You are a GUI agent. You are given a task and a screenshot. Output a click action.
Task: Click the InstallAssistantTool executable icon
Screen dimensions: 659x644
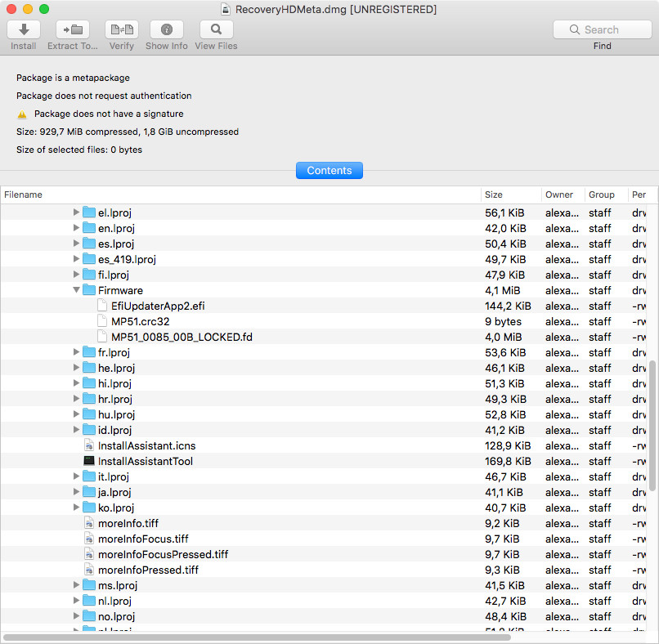click(x=89, y=461)
